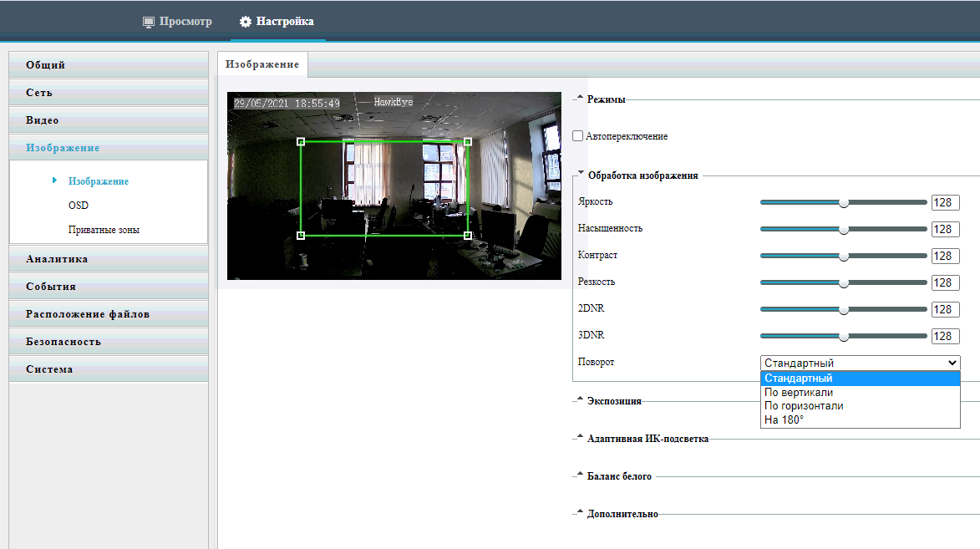Click the timestamp overlay in camera preview

click(x=287, y=103)
